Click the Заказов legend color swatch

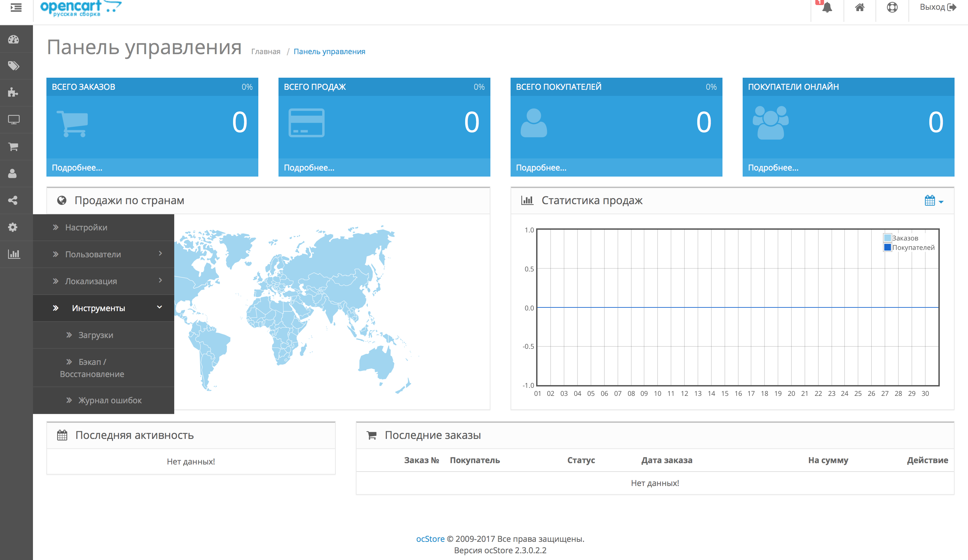887,238
